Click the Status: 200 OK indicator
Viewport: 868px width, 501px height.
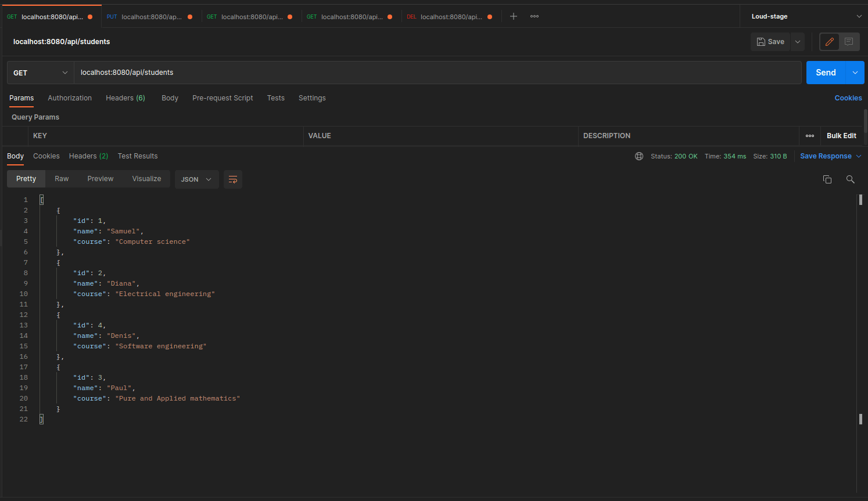(x=674, y=156)
